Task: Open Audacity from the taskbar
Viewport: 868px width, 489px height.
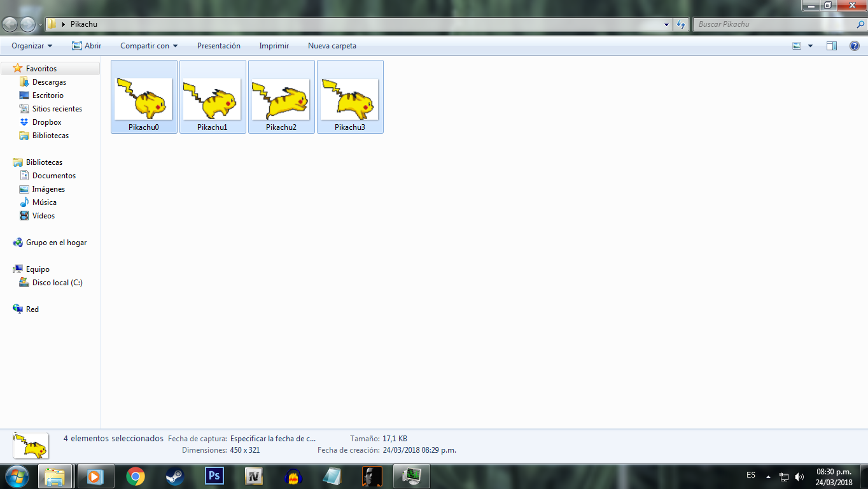Action: [x=293, y=476]
